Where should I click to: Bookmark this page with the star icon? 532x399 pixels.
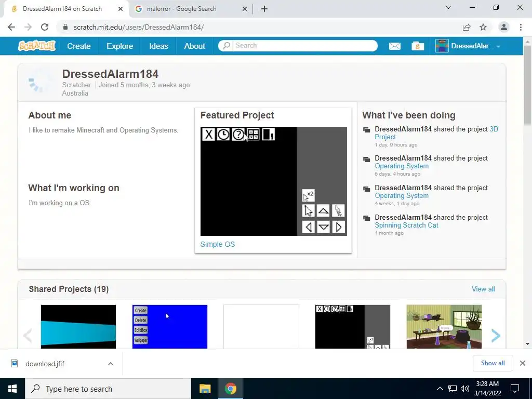tap(483, 27)
